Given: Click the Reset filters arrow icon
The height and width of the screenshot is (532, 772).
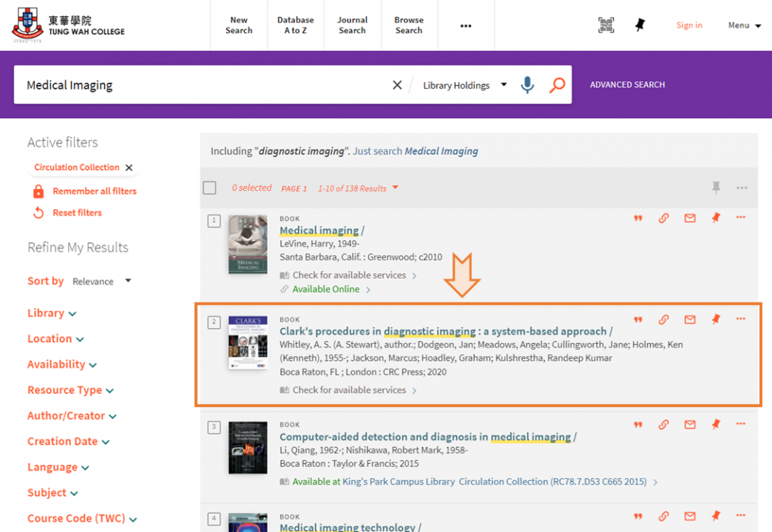Looking at the screenshot, I should [x=39, y=213].
